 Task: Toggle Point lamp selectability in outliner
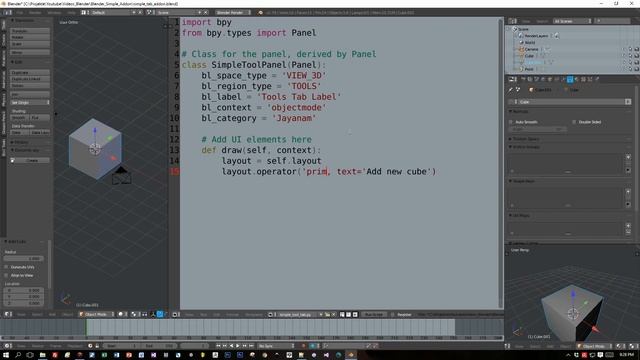click(x=630, y=69)
